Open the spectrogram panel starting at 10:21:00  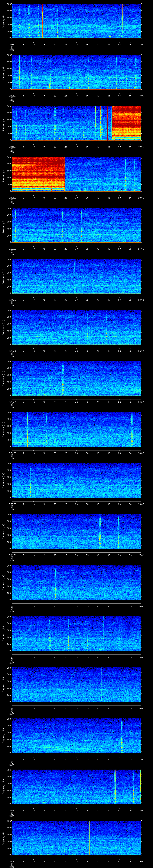click(x=76, y=276)
